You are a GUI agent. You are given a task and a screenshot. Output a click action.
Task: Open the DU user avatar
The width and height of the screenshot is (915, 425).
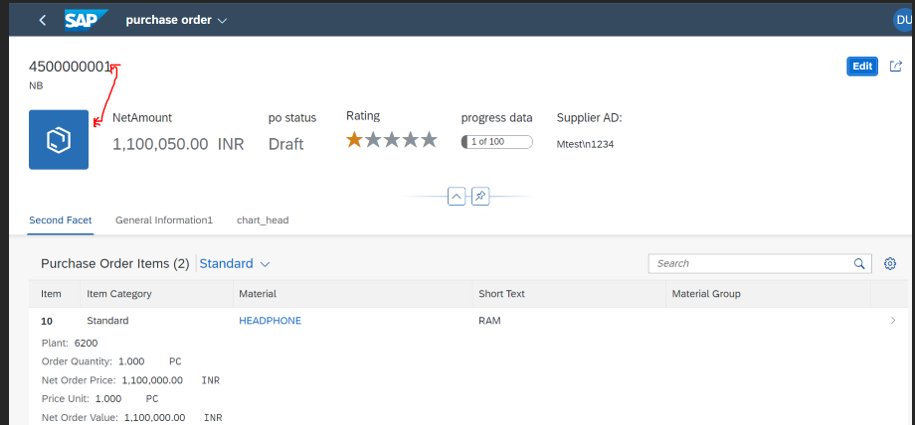(904, 20)
